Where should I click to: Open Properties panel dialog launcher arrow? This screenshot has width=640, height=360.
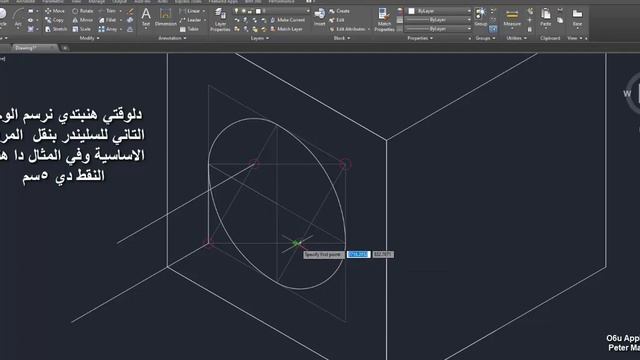click(469, 38)
